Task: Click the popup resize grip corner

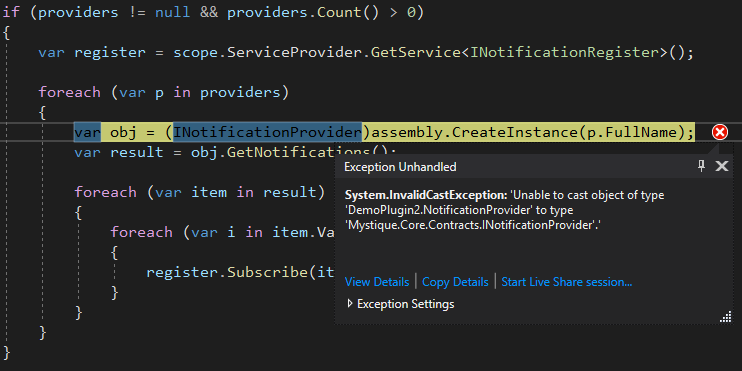Action: pyautogui.click(x=725, y=317)
